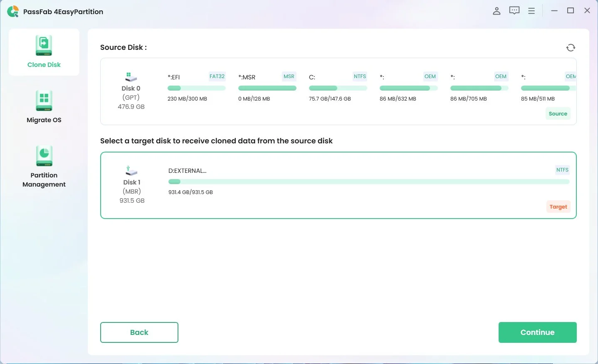Go Back to the previous step
Screen dimensions: 598x364
click(139, 332)
